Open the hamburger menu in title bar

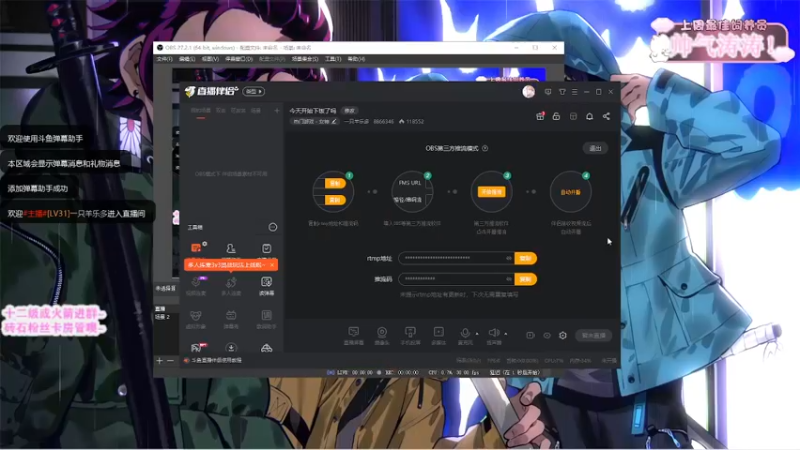[x=574, y=92]
